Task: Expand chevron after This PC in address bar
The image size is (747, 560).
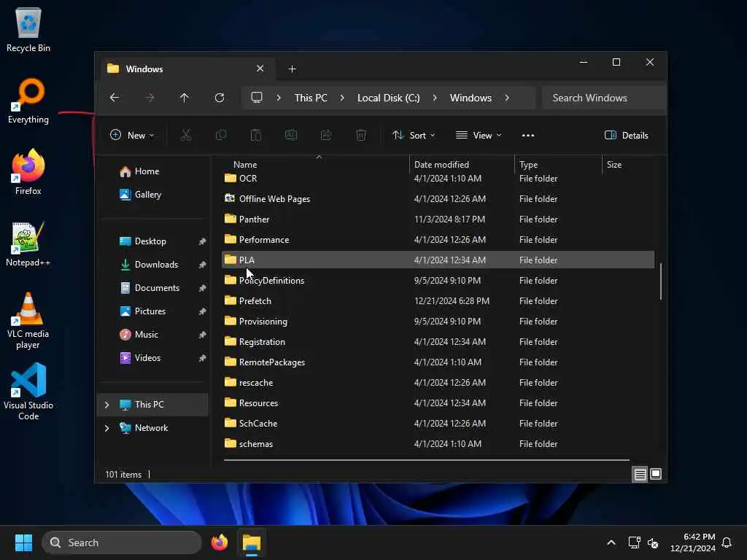Action: (342, 98)
